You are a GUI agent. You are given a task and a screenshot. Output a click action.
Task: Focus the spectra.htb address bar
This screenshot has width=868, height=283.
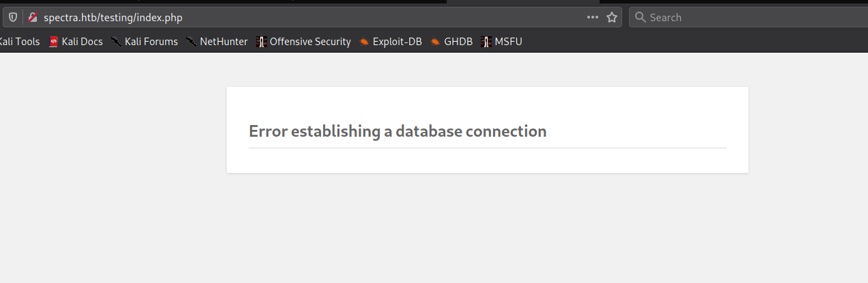[x=273, y=17]
